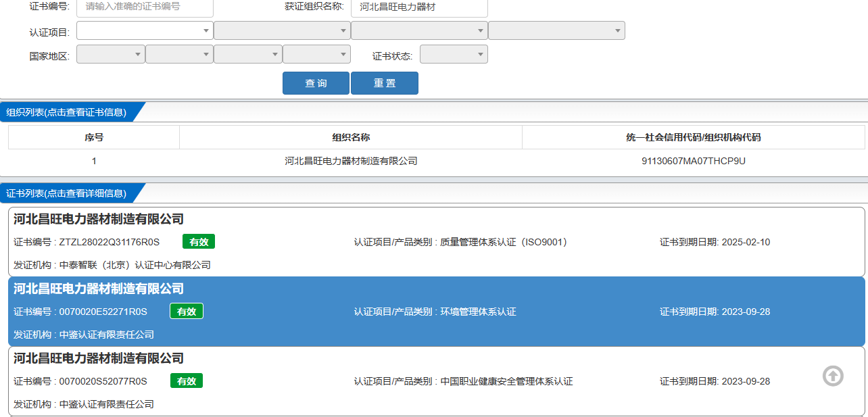This screenshot has height=417, width=868.
Task: Open the third 认证项目 dropdown
Action: coord(419,30)
